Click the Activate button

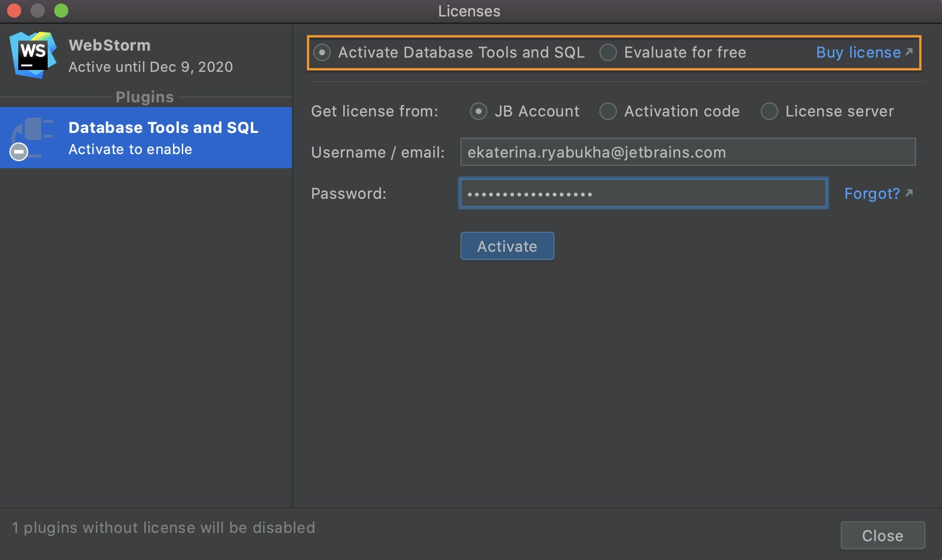(508, 246)
